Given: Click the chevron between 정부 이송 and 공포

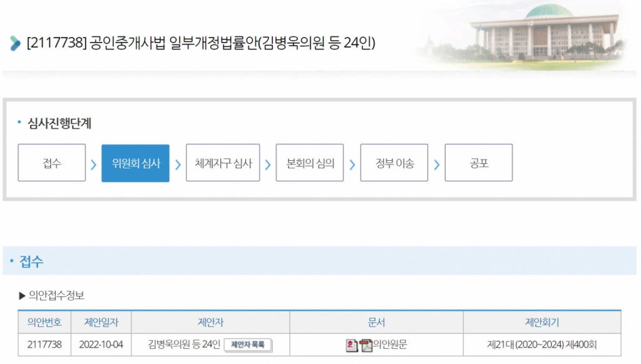Looking at the screenshot, I should tap(436, 164).
